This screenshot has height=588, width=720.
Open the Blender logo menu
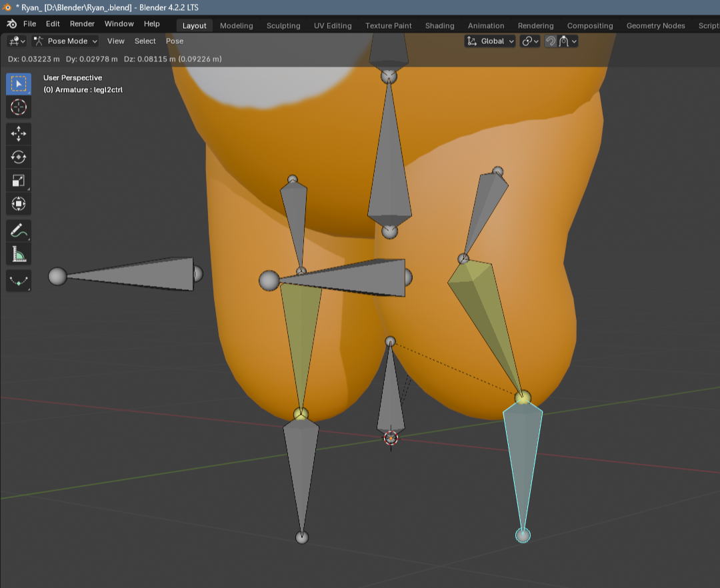11,24
